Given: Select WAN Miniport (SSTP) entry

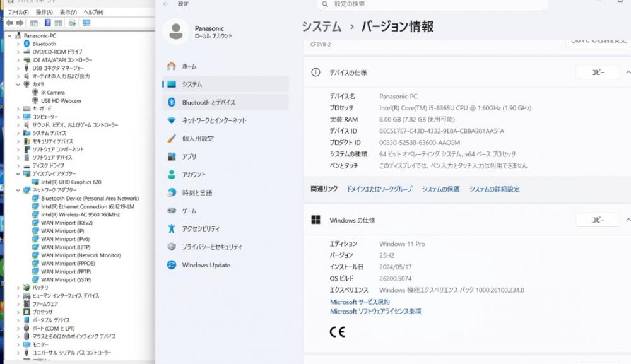Looking at the screenshot, I should [x=66, y=279].
